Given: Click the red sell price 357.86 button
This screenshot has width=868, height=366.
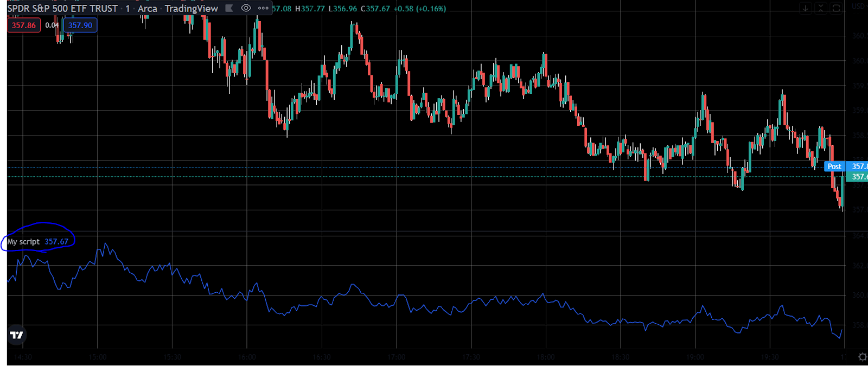Looking at the screenshot, I should [x=24, y=25].
